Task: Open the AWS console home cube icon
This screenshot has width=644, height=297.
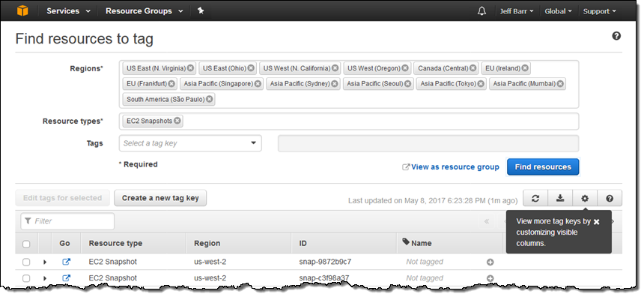Action: (22, 10)
